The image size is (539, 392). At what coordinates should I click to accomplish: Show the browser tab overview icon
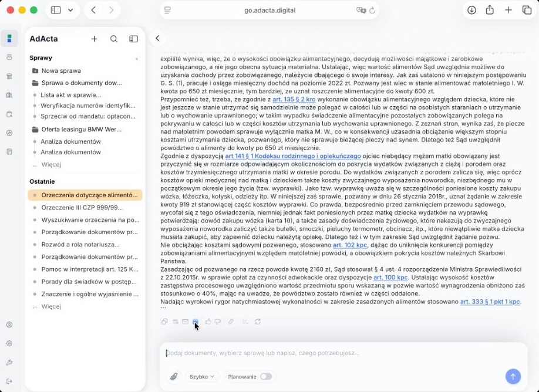527,11
